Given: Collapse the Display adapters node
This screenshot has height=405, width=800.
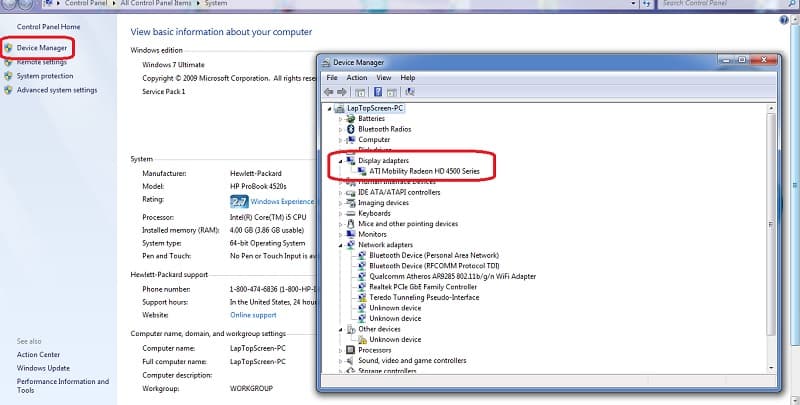Looking at the screenshot, I should [x=341, y=161].
